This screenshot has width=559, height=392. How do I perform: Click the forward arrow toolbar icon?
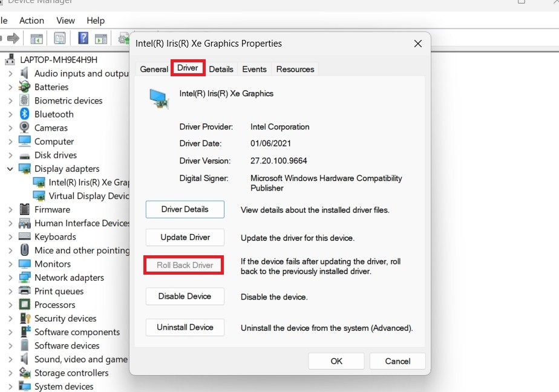13,38
